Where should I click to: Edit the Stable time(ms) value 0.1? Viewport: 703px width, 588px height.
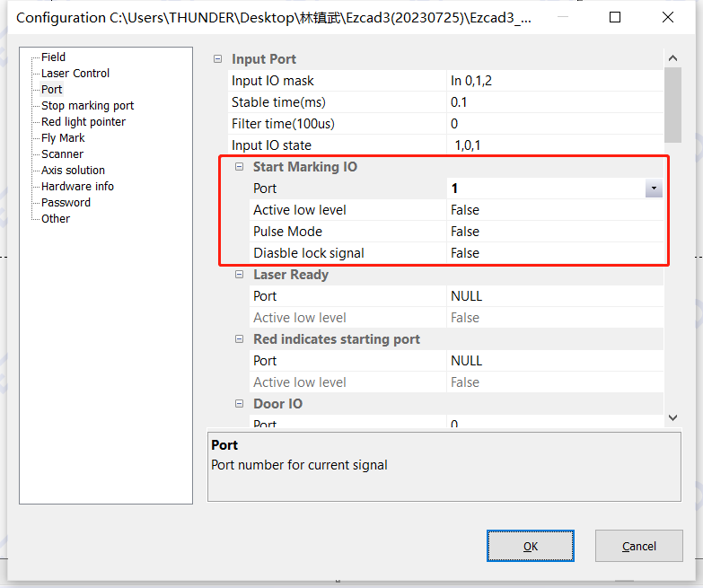point(555,102)
